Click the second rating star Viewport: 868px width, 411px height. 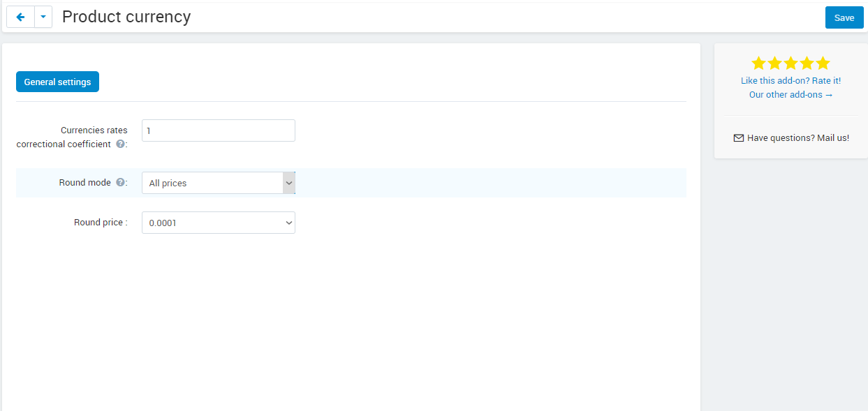[775, 63]
